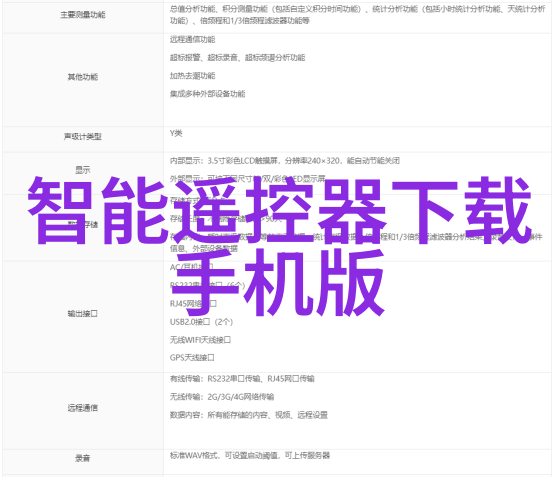
Task: Select the GPS天线接口 text line
Action: tap(192, 358)
